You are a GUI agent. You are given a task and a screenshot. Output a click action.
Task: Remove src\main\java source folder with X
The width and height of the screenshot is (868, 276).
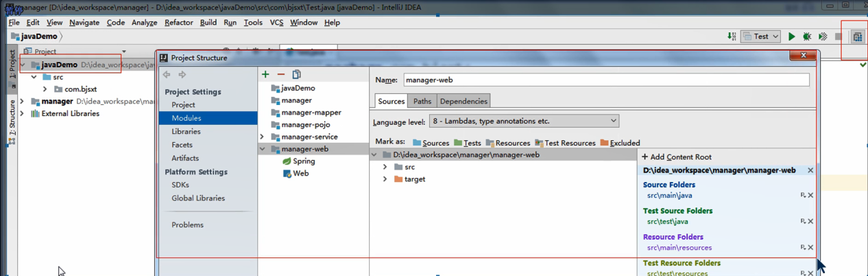click(810, 196)
